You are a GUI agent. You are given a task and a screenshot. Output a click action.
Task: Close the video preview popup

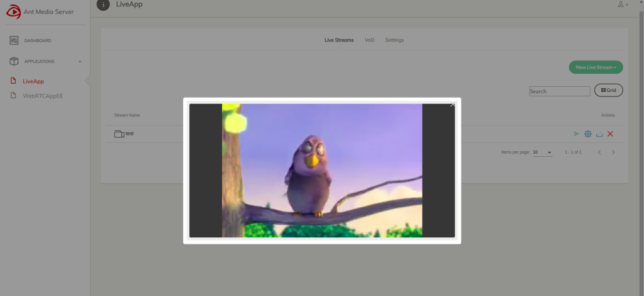[453, 105]
